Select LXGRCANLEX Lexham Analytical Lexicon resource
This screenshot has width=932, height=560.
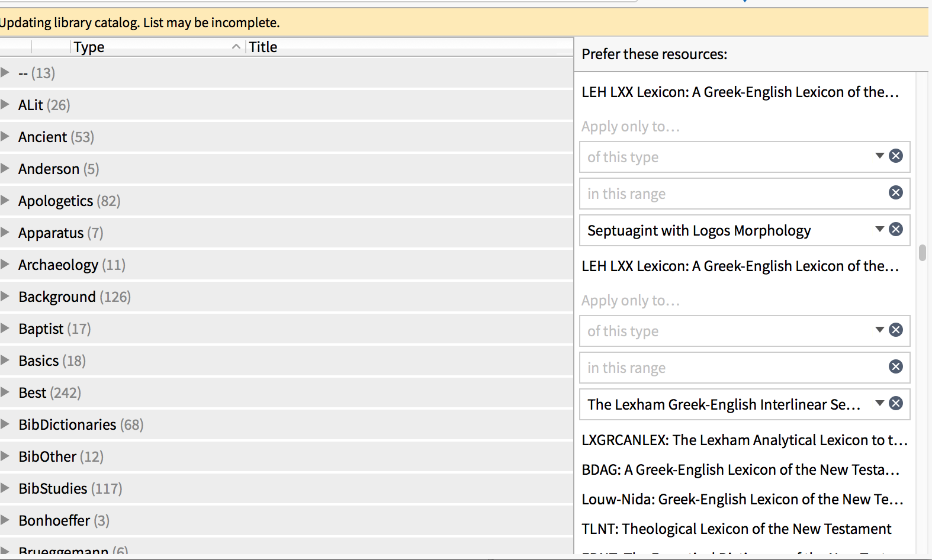click(x=744, y=440)
